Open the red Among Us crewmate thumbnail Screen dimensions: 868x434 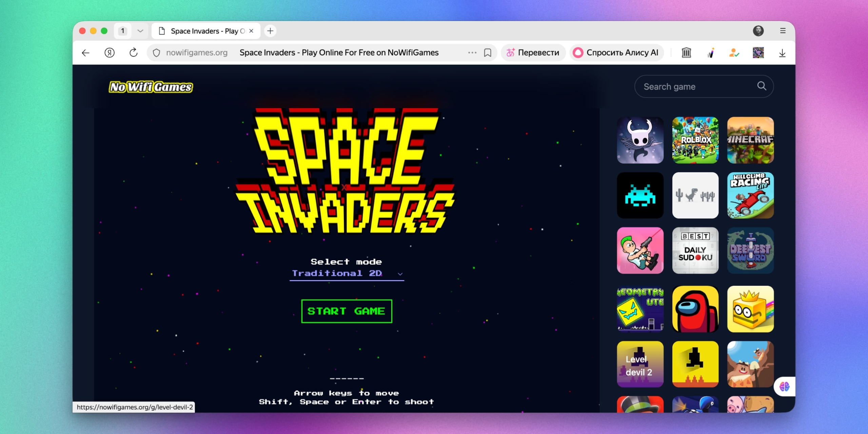click(x=695, y=309)
